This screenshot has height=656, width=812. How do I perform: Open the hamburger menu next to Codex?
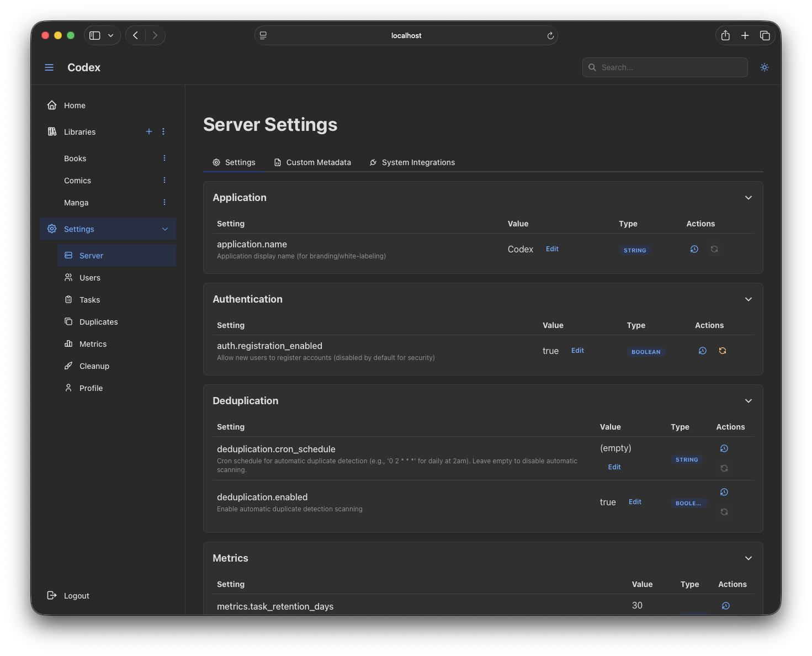49,67
